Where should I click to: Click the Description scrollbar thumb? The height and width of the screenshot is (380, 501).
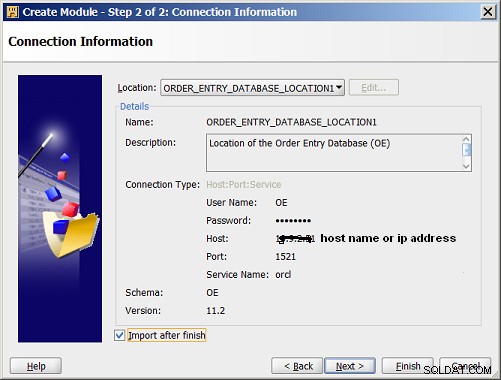[466, 150]
